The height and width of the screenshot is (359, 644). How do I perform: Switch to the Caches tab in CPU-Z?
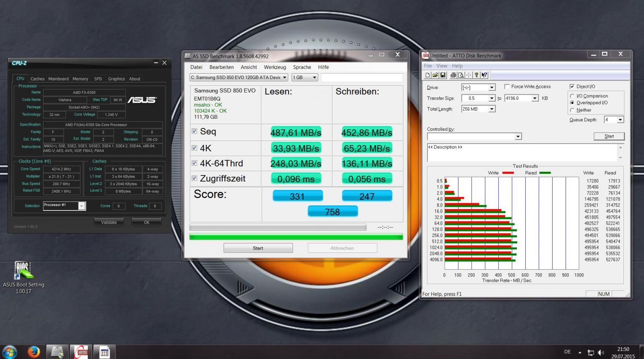tap(37, 79)
